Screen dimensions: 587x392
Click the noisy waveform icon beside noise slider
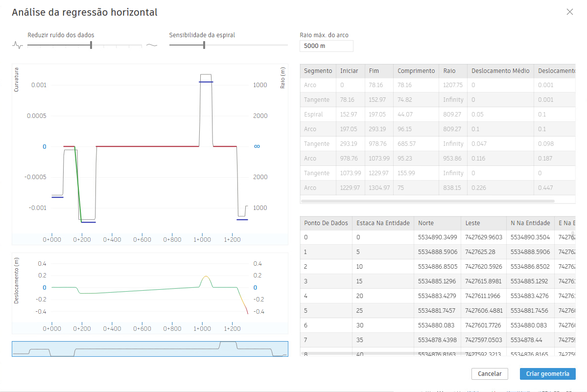18,45
